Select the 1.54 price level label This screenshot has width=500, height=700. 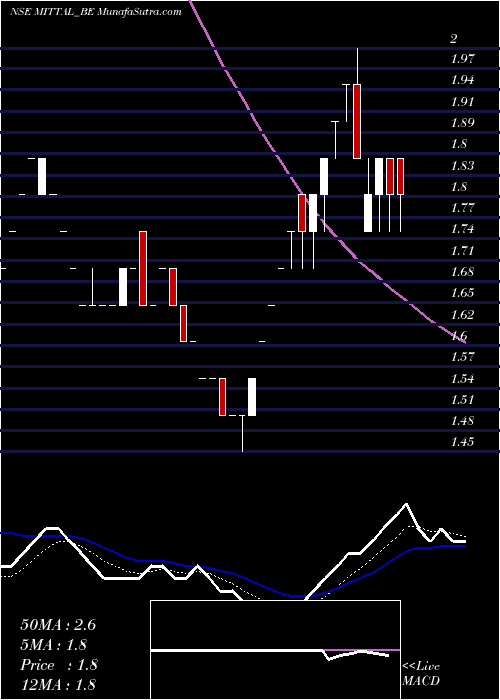(462, 379)
